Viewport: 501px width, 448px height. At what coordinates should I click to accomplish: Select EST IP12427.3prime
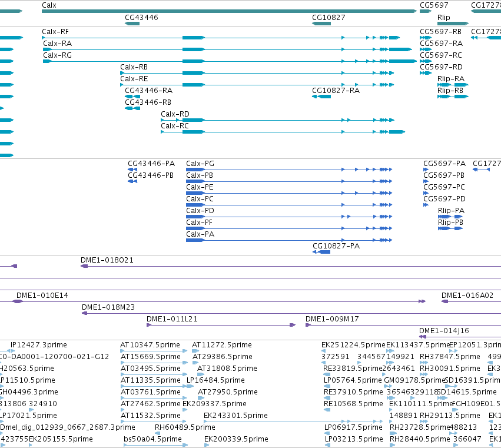coord(39,345)
